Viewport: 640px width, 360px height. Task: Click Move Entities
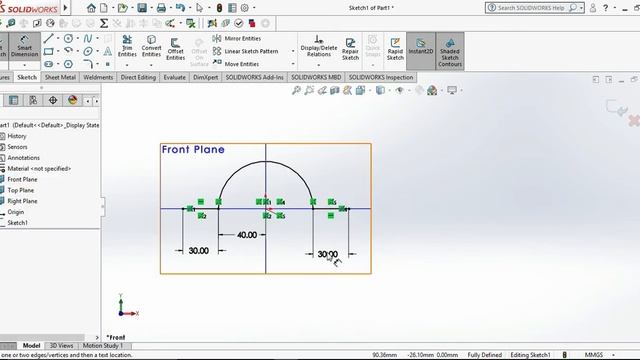(x=236, y=64)
